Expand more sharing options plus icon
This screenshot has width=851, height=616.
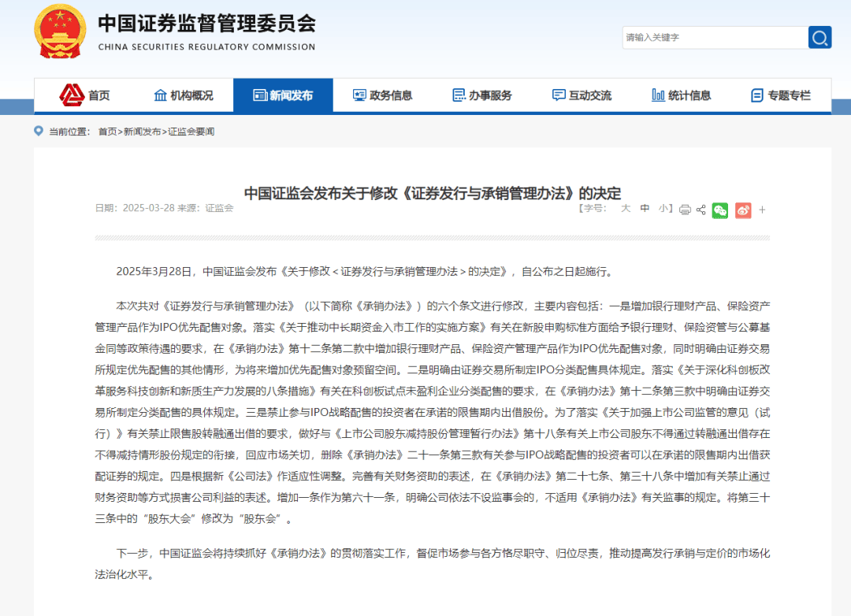click(x=762, y=210)
